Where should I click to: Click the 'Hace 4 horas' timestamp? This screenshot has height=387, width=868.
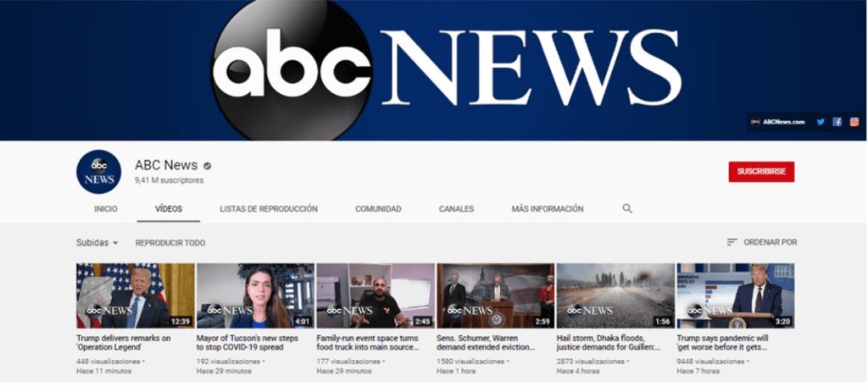(x=578, y=371)
